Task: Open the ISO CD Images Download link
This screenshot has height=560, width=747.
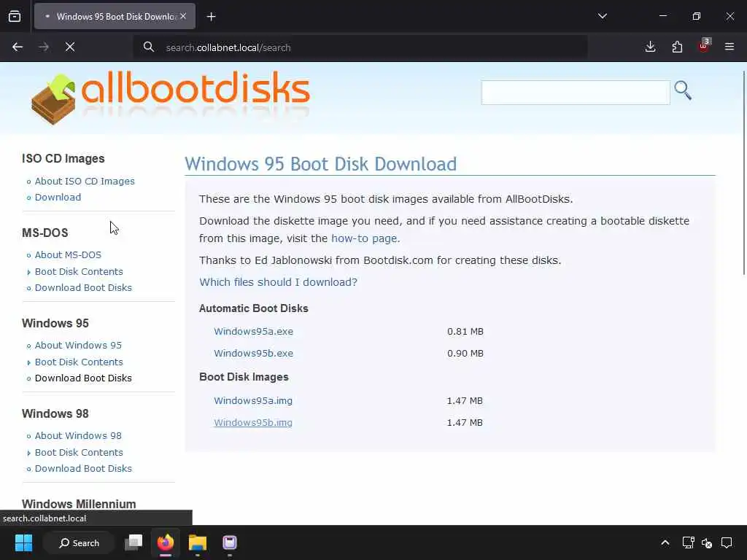Action: (58, 197)
